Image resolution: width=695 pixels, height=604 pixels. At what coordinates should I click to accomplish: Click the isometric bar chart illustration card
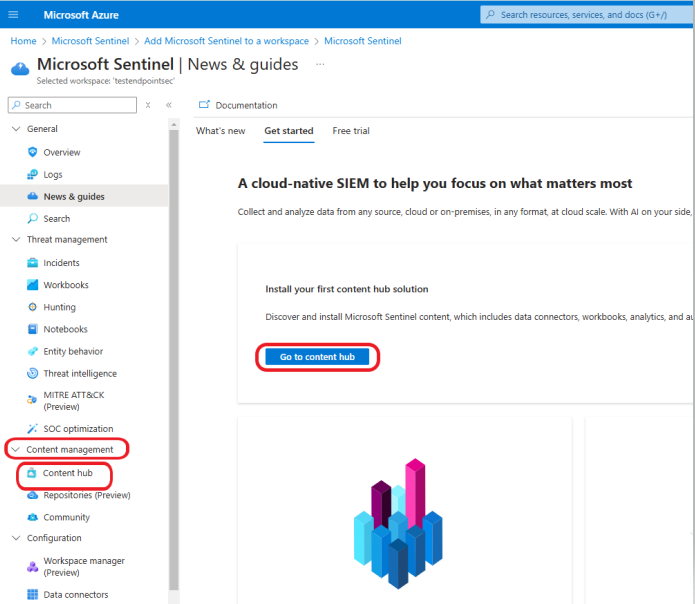click(x=405, y=510)
